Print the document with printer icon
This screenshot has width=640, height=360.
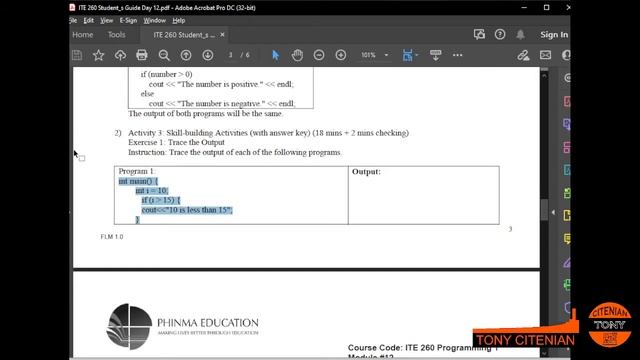[x=142, y=55]
